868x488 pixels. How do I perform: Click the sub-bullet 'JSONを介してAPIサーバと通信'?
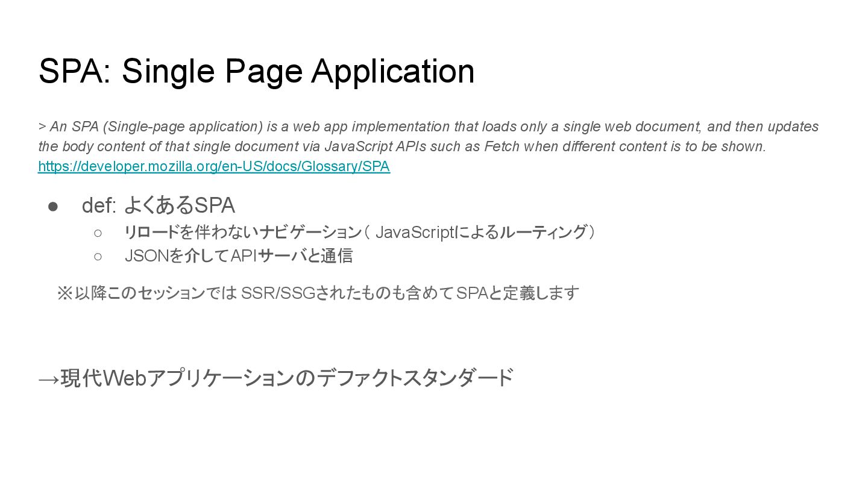tap(238, 256)
